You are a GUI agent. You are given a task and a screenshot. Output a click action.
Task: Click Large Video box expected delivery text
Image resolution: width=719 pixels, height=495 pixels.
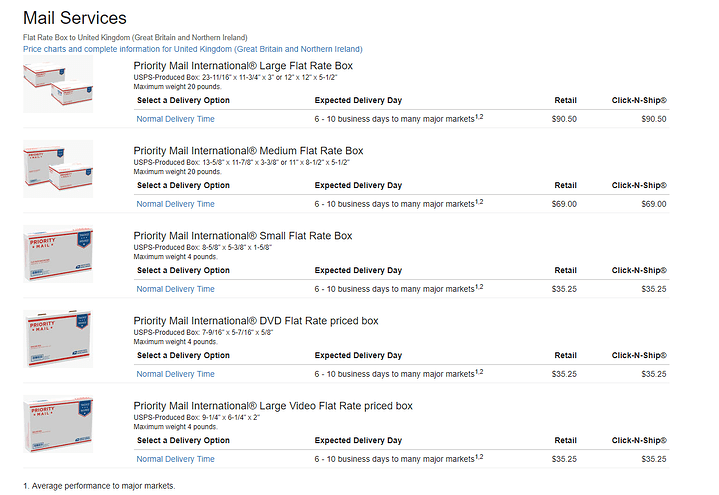click(x=398, y=458)
